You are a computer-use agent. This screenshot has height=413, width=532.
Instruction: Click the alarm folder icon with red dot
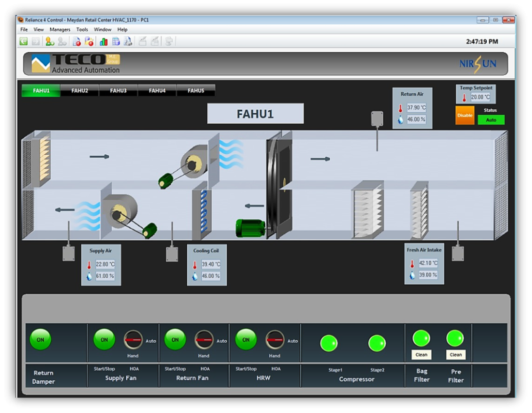(x=89, y=42)
